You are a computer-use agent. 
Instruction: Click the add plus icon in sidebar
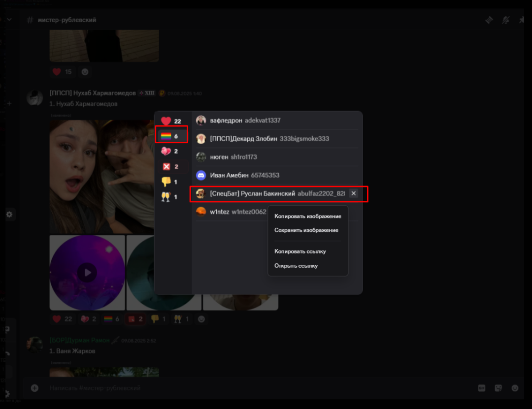(9, 103)
